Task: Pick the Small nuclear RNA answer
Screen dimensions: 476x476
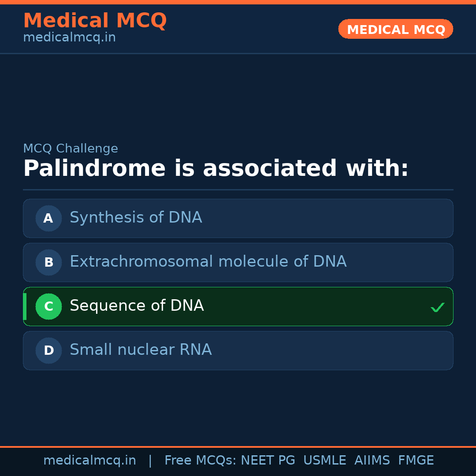Action: pos(141,350)
